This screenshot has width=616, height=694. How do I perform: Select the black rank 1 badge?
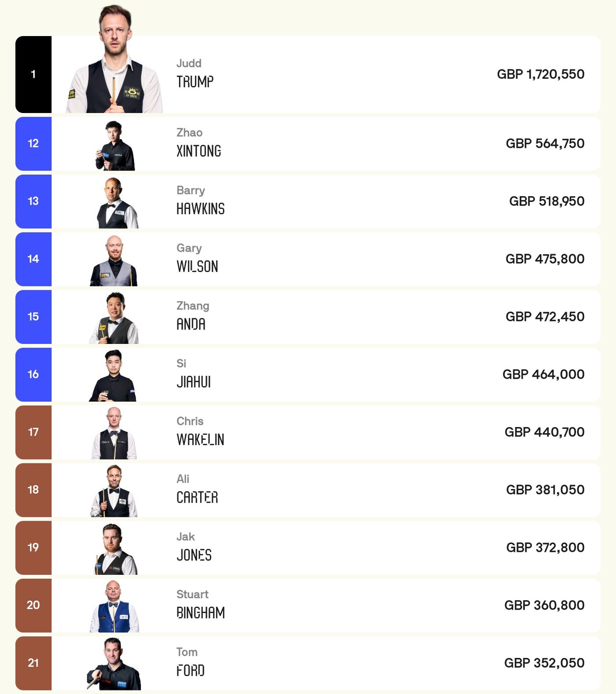[33, 74]
